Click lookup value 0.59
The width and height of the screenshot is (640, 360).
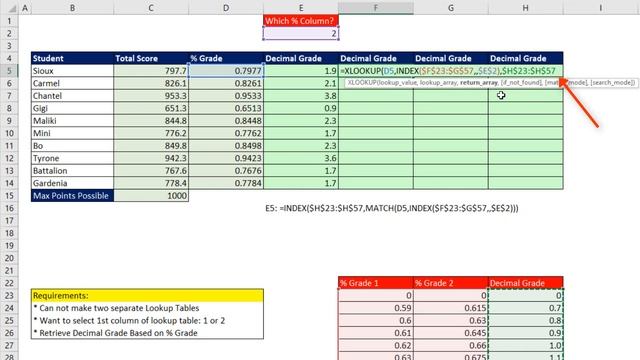(376, 308)
